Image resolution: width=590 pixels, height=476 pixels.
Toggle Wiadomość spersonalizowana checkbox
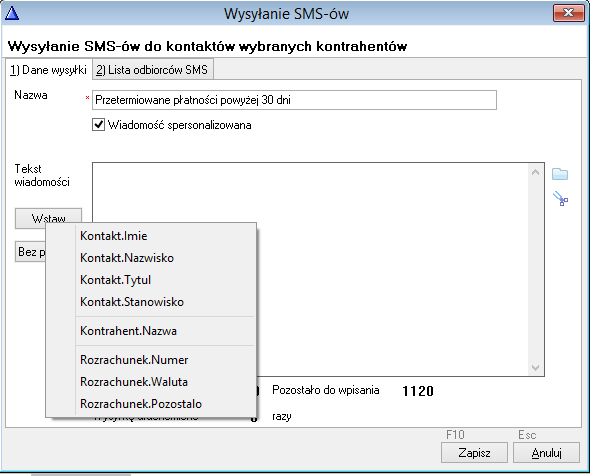tap(98, 125)
